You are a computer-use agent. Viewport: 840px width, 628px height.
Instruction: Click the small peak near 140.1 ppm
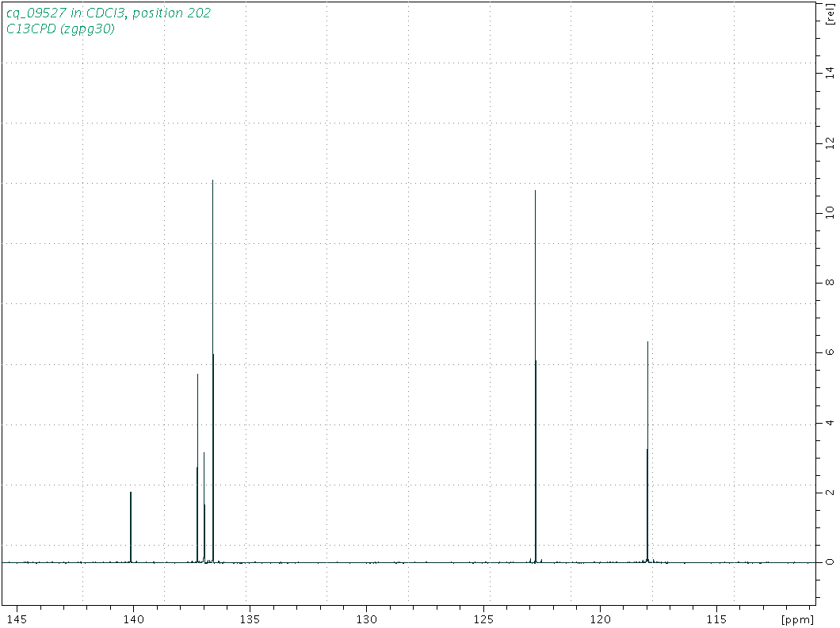click(131, 527)
